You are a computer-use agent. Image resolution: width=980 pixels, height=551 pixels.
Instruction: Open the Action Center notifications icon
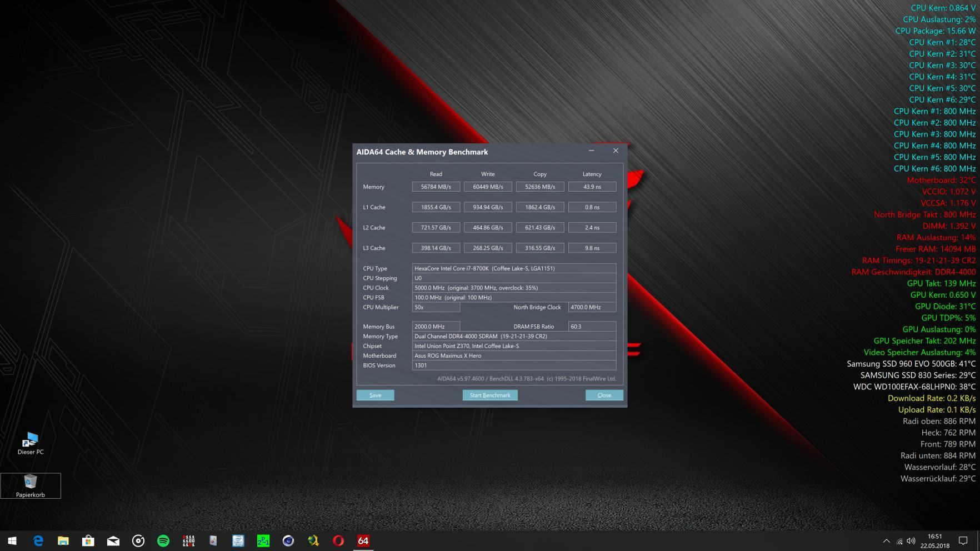point(963,541)
